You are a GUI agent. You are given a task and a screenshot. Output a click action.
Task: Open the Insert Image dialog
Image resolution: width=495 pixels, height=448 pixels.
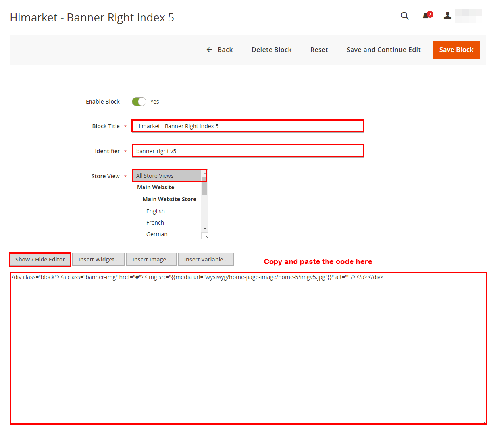151,260
